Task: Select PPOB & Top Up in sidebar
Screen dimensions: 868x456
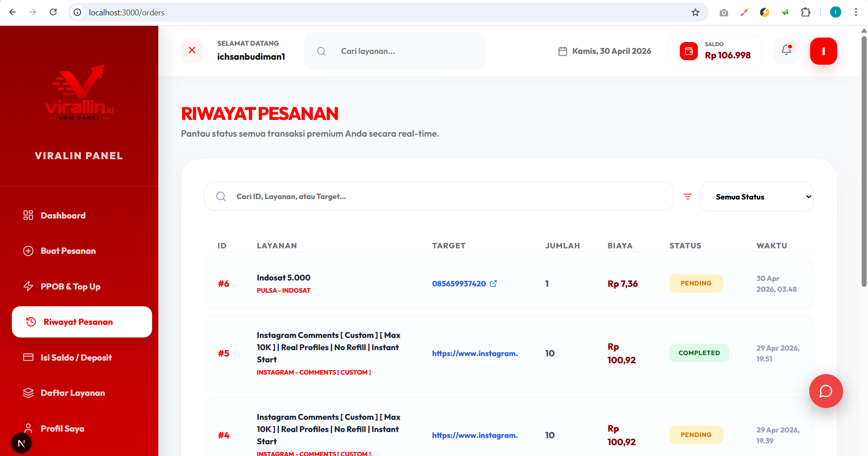Action: pos(70,286)
